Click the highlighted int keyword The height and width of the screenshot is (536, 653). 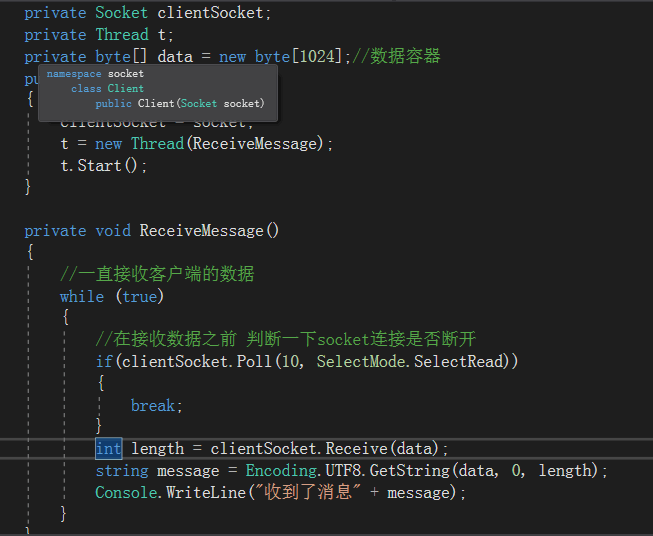click(x=109, y=449)
